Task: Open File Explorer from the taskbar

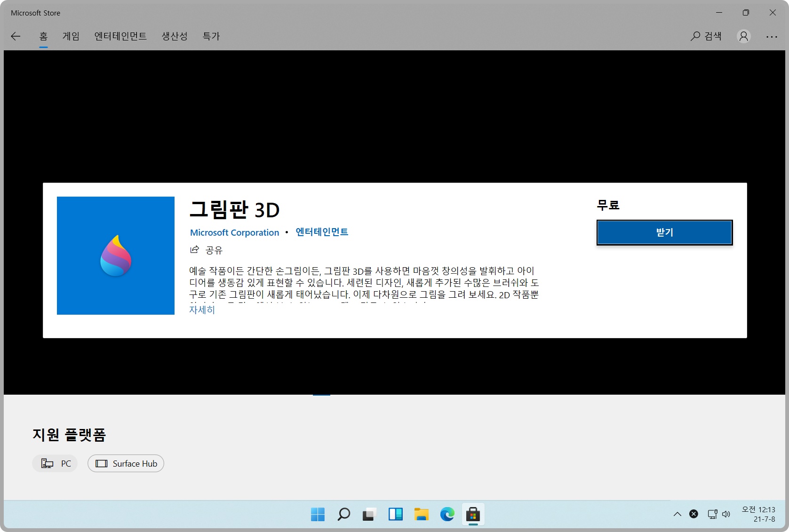Action: pyautogui.click(x=421, y=514)
